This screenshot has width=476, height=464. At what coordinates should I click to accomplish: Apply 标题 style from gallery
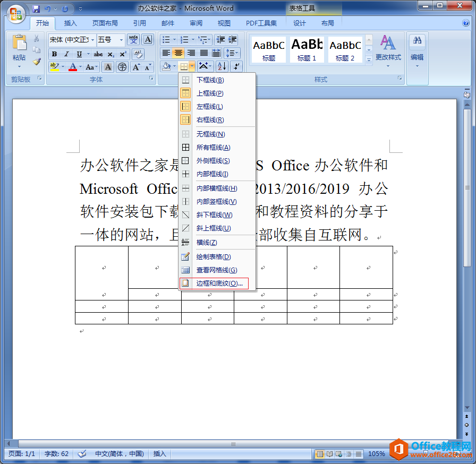click(x=269, y=49)
